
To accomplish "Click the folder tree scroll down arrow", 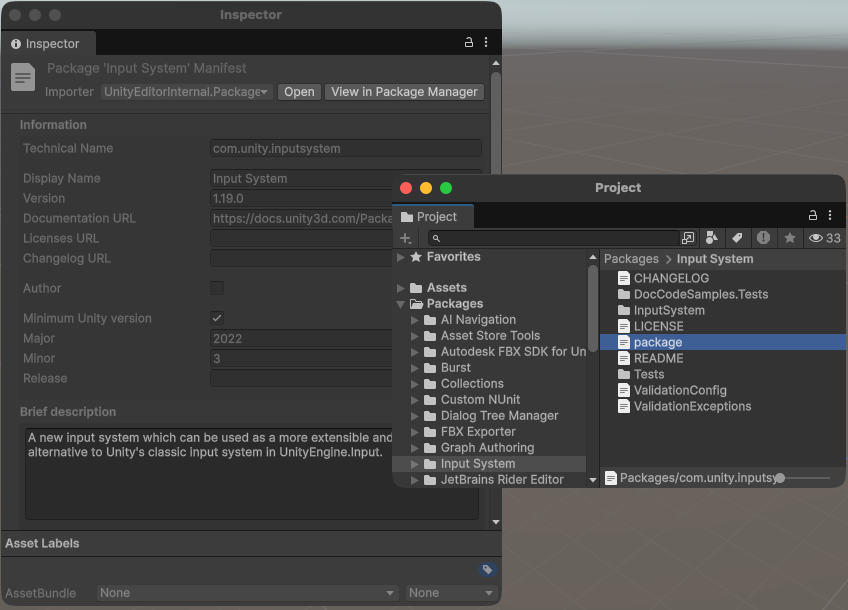I will pyautogui.click(x=593, y=480).
